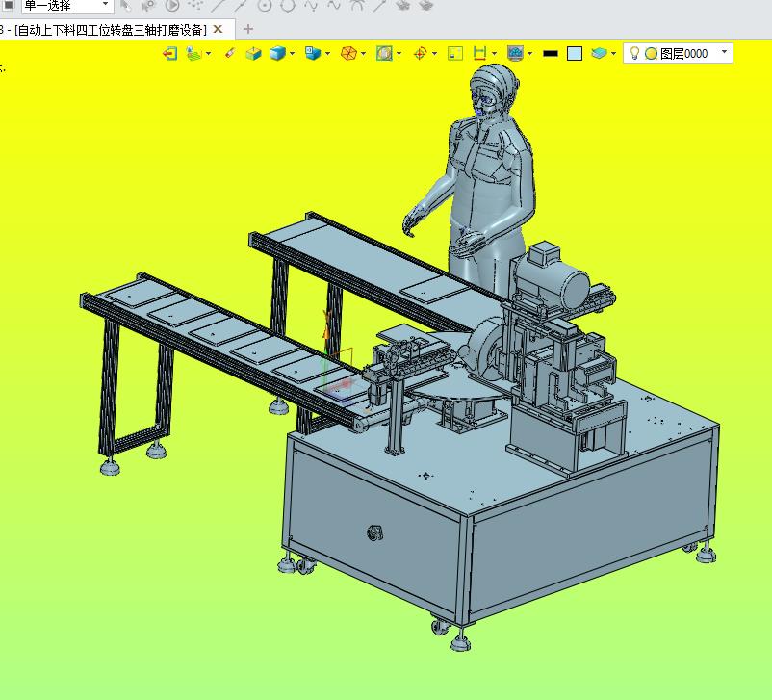This screenshot has height=700, width=772.
Task: Expand the crosshair target dropdown arrow
Action: 434,53
